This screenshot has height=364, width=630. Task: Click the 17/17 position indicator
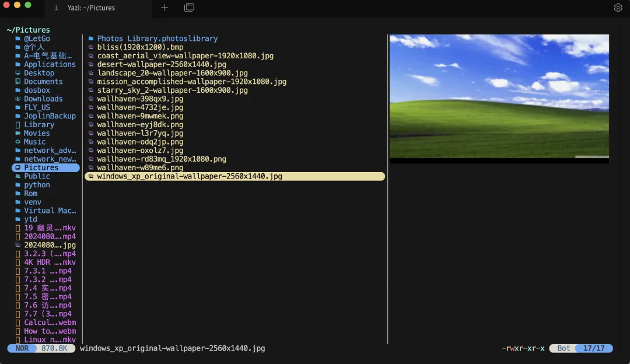(x=594, y=348)
